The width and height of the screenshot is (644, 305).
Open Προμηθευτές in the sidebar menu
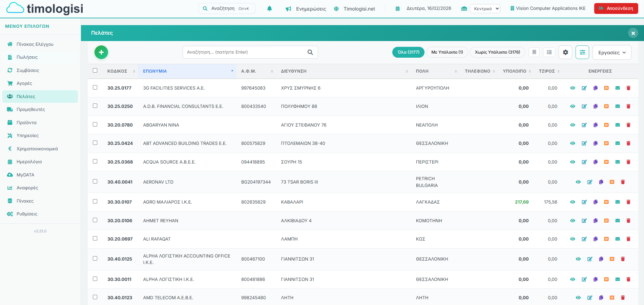pyautogui.click(x=30, y=110)
